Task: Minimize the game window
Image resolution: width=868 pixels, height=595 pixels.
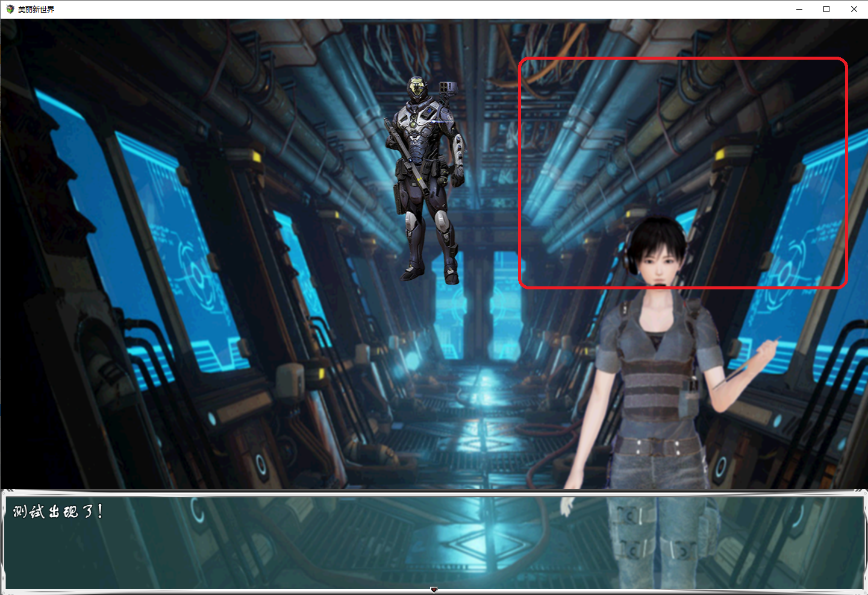Action: (799, 9)
